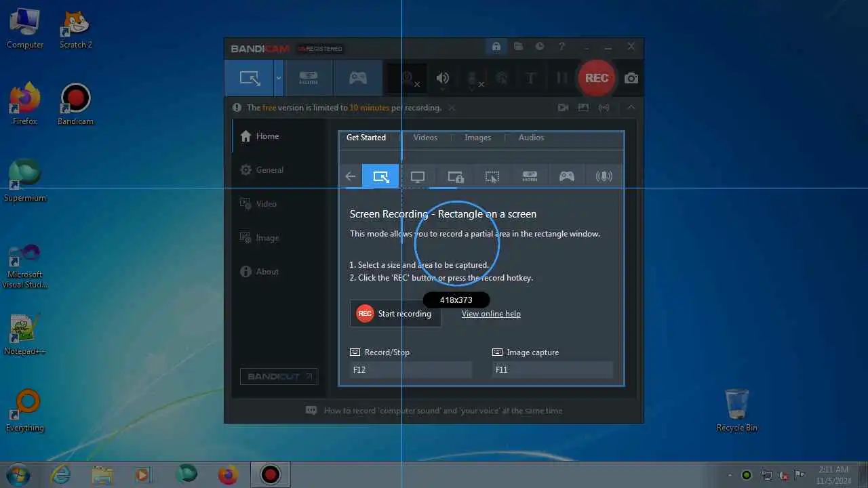
Task: Open the Notepad++ desktop shortcut
Action: [x=25, y=334]
